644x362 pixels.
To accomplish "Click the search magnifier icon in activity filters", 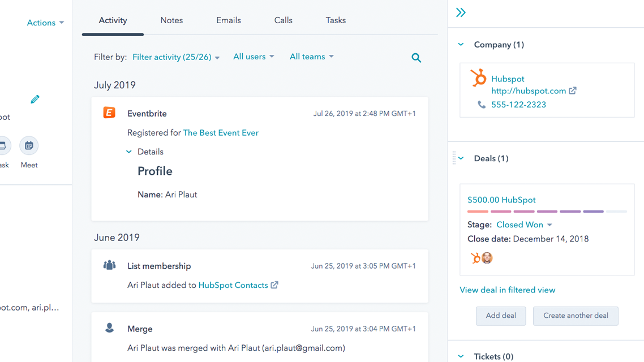I will (417, 57).
